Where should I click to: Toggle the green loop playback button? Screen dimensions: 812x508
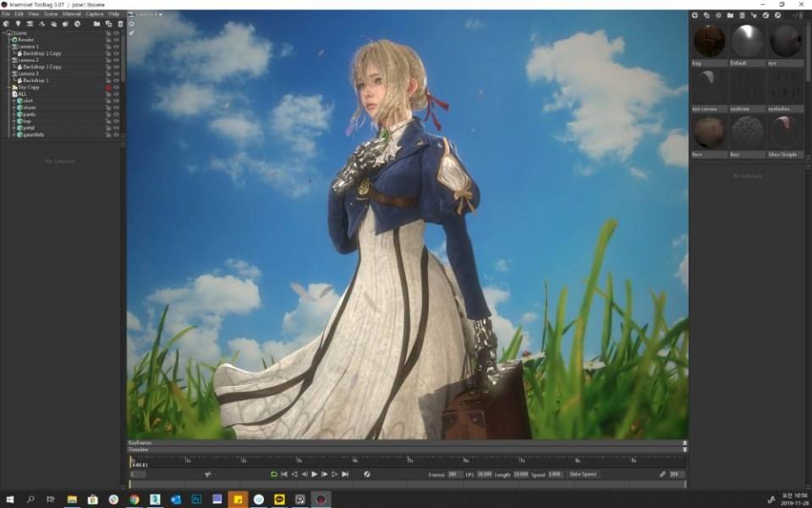[x=274, y=474]
